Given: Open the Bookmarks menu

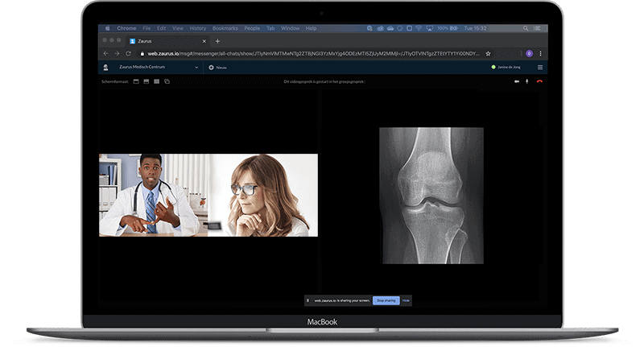Looking at the screenshot, I should pos(225,28).
